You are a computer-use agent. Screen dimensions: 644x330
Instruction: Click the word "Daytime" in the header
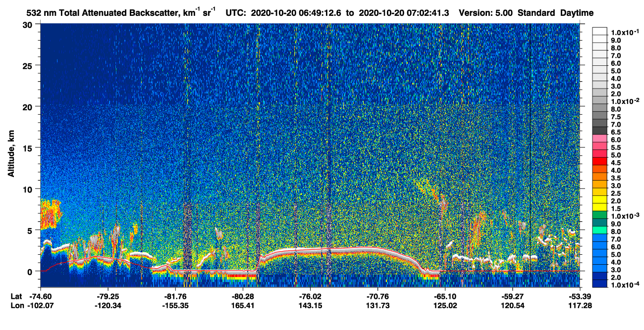[x=577, y=13]
